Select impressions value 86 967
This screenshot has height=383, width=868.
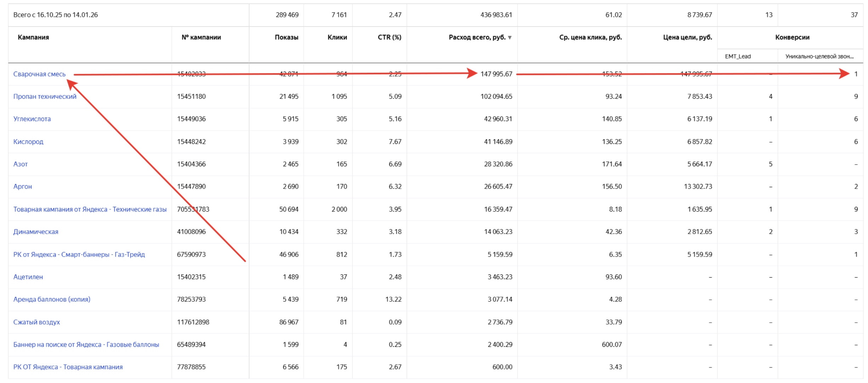tap(289, 322)
